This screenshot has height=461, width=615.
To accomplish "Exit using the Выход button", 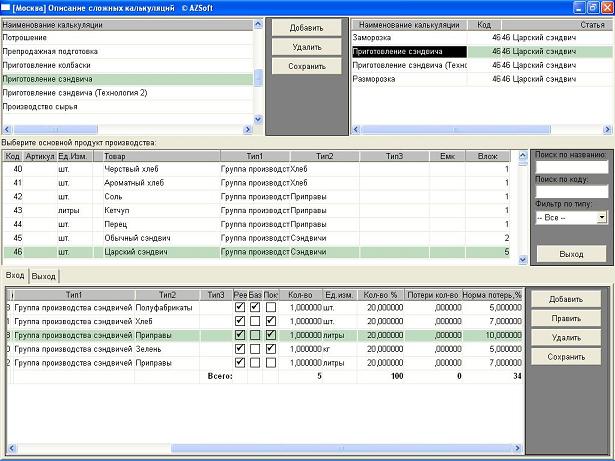I will [x=571, y=254].
